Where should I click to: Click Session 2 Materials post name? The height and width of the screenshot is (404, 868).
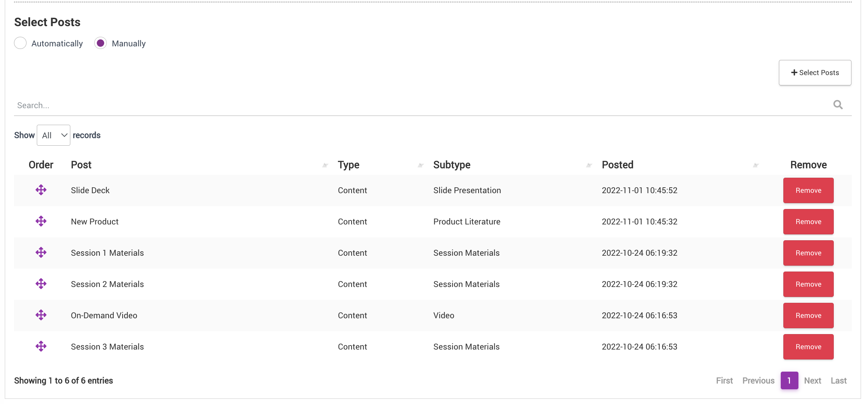click(x=107, y=284)
